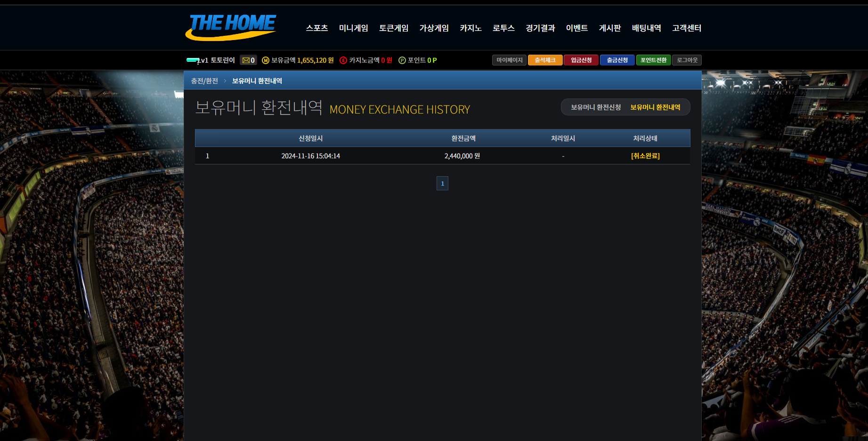
Task: Switch to the 보유머니 환전신청 tab
Action: [596, 107]
